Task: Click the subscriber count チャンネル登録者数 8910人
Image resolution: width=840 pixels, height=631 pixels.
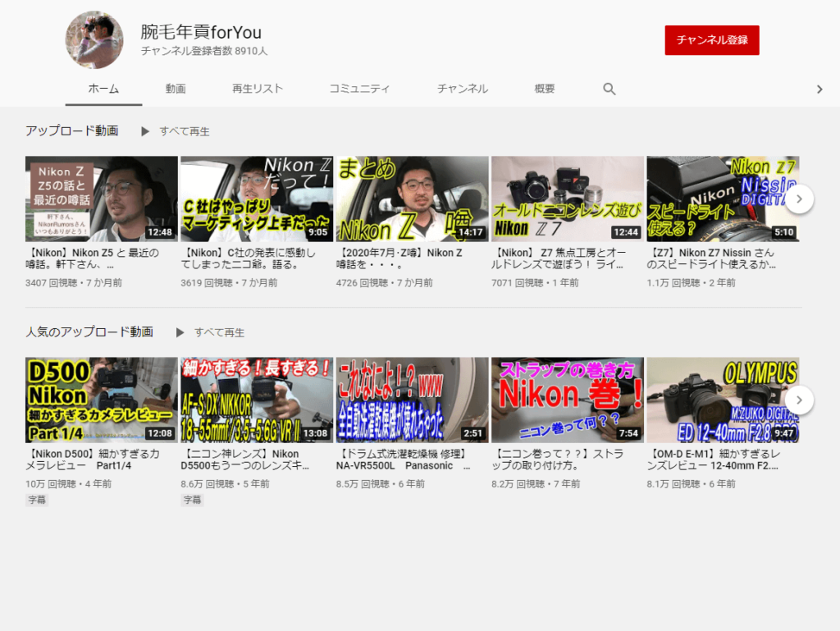Action: pos(204,51)
